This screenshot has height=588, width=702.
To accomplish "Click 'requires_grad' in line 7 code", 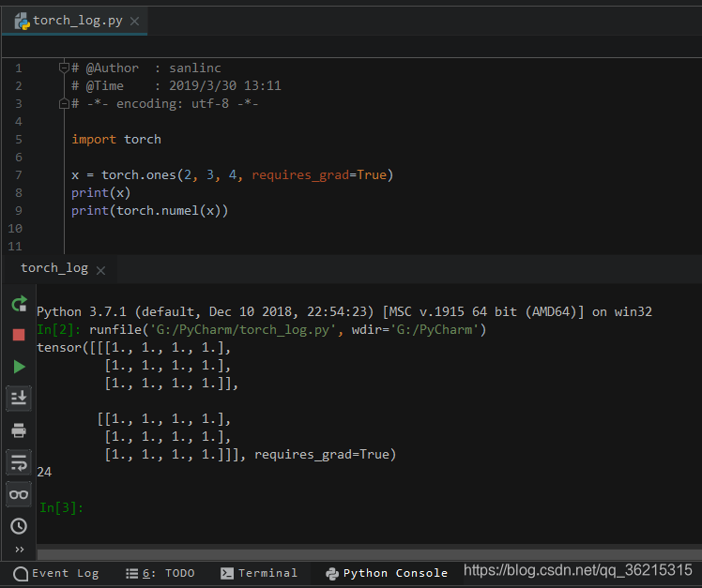I will [x=300, y=175].
